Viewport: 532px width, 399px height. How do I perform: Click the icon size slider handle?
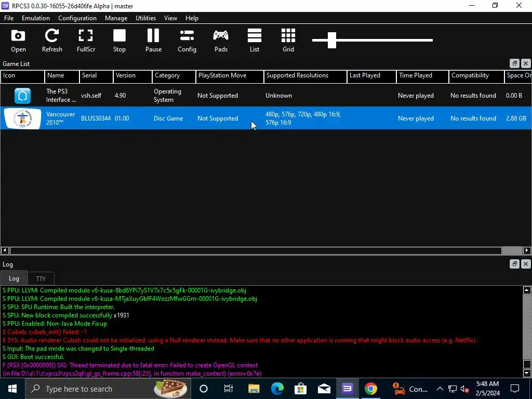pyautogui.click(x=332, y=40)
